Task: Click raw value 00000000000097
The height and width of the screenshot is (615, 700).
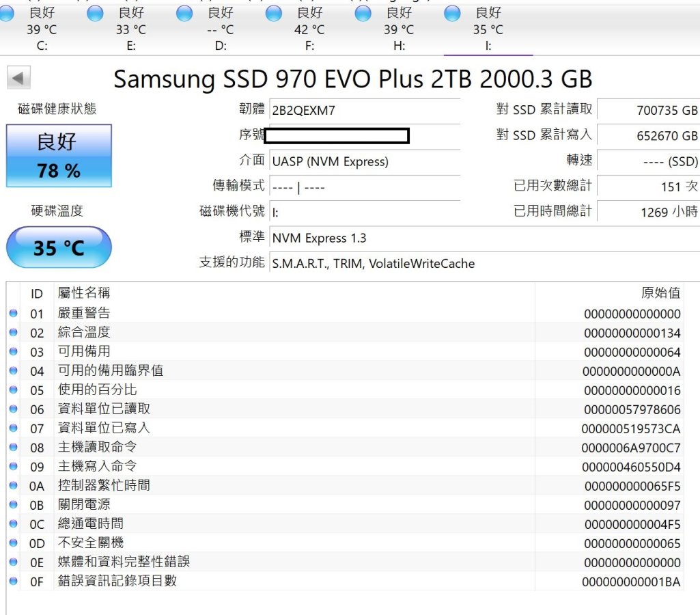Action: [x=632, y=506]
